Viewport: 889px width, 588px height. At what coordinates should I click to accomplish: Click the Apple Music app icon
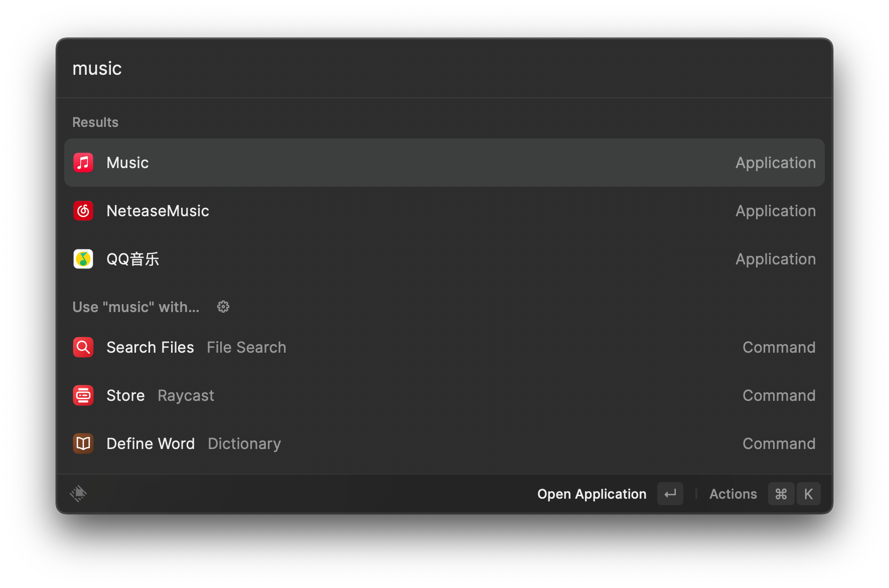click(x=83, y=163)
